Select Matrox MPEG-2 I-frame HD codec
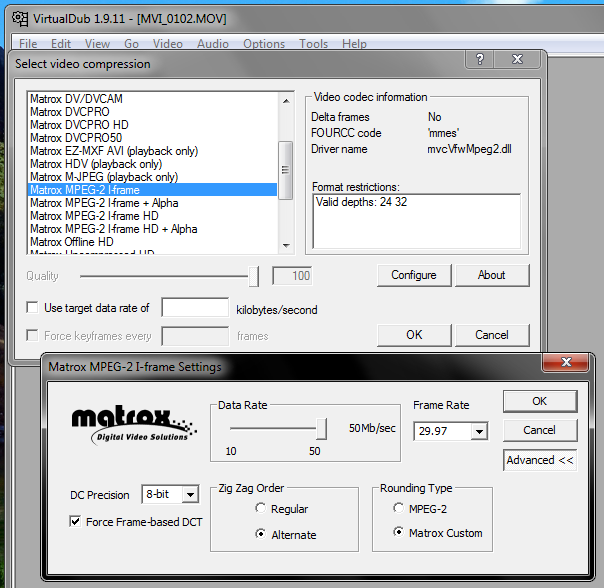 pyautogui.click(x=153, y=216)
